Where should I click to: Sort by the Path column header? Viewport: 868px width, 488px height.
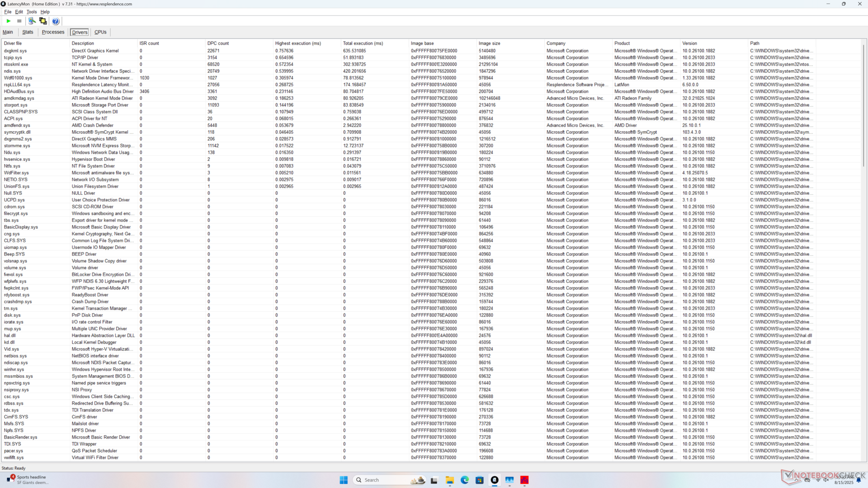pos(782,43)
